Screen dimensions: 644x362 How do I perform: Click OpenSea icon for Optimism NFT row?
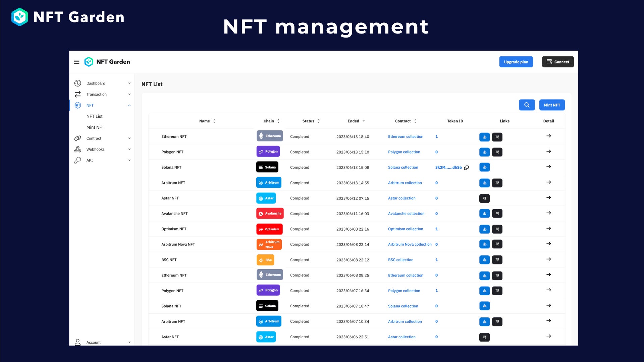click(484, 229)
